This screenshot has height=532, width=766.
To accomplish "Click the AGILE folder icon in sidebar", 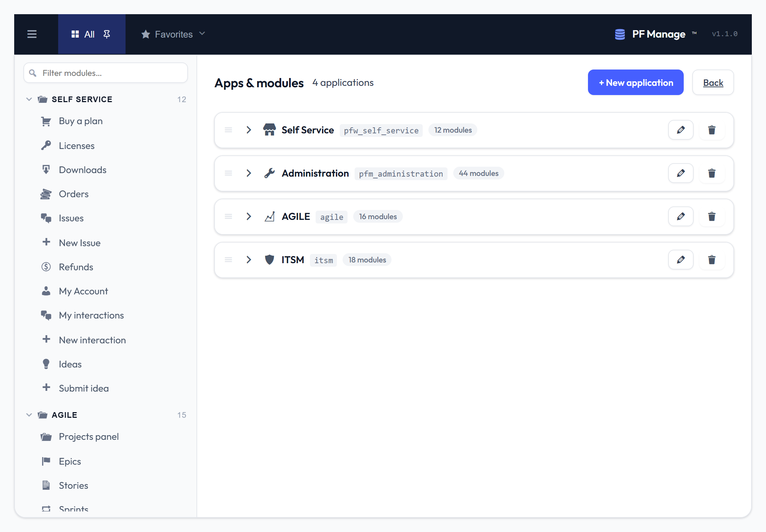I will (43, 415).
